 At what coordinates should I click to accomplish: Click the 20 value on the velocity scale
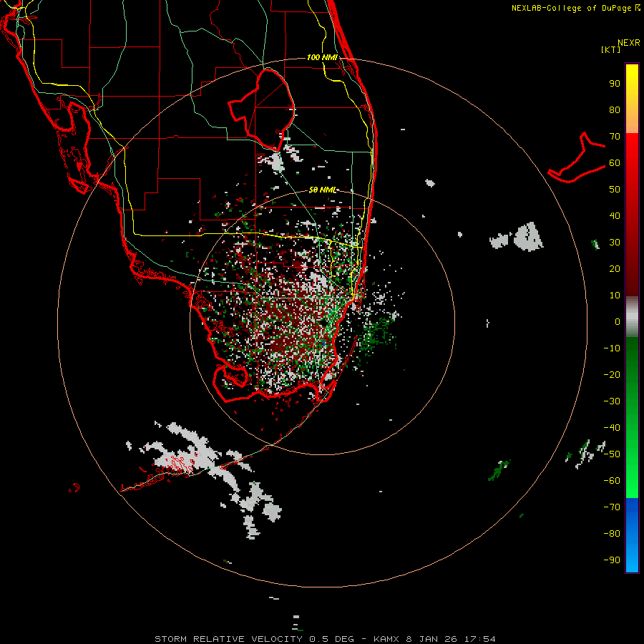pyautogui.click(x=615, y=269)
